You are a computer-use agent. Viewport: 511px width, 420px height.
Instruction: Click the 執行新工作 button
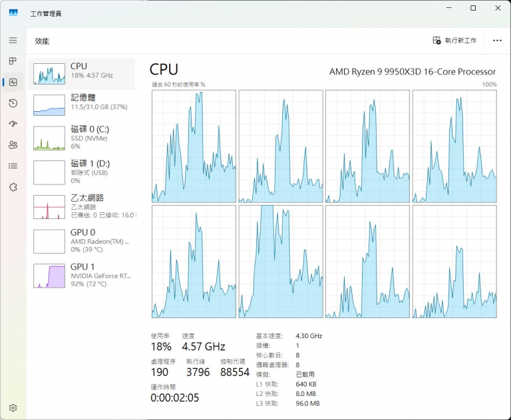click(454, 41)
